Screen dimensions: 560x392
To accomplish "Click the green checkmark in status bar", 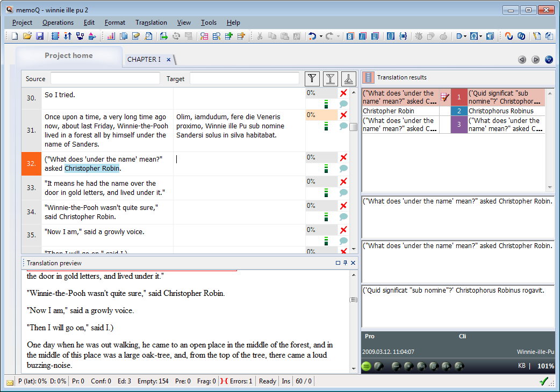I will (543, 381).
